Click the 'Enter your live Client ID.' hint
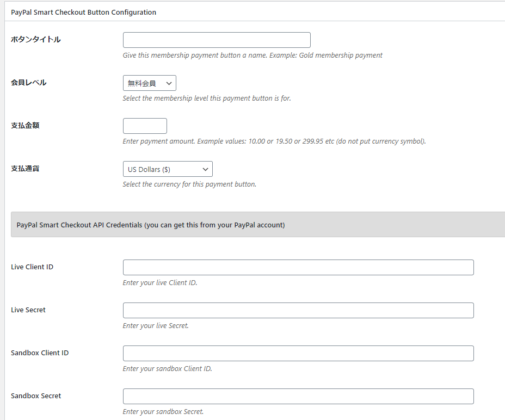Screen dimensions: 505x420 [160, 283]
